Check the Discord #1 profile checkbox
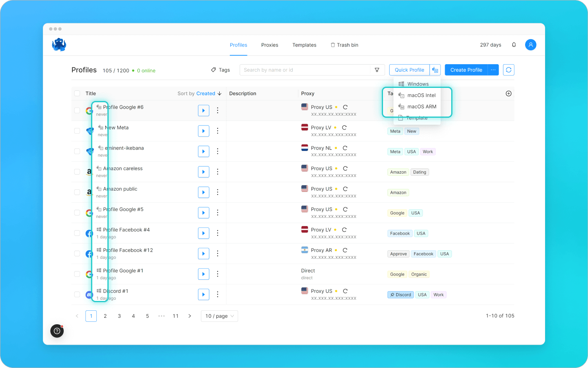Screen dimensions: 588x368 [x=77, y=294]
